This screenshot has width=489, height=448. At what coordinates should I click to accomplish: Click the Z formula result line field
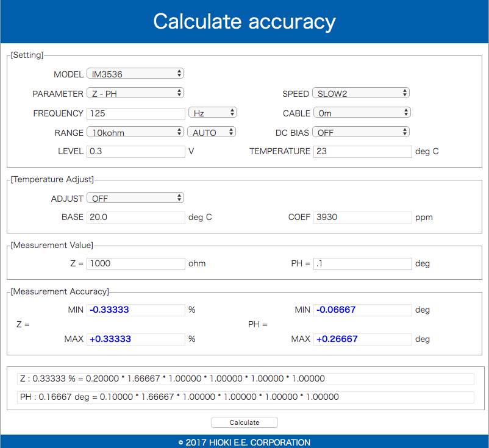246,379
